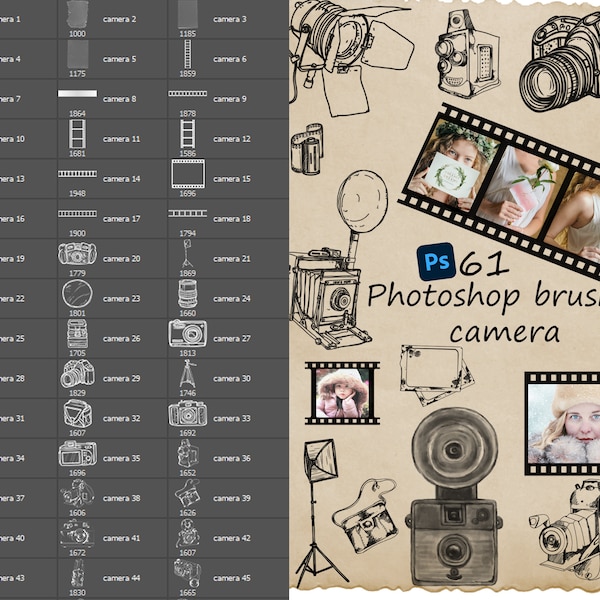Choose the horizontal film strip brush camera 9
Viewport: 600px width, 600px height.
click(228, 99)
